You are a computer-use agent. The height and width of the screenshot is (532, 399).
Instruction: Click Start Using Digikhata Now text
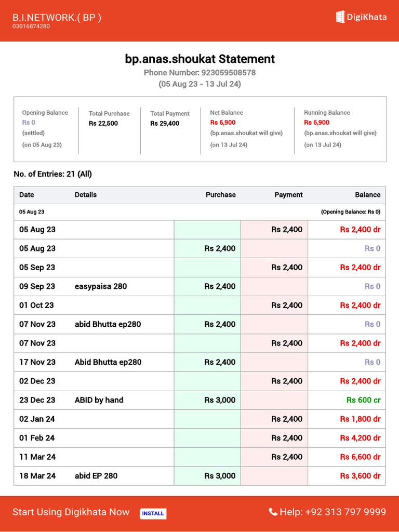71,512
